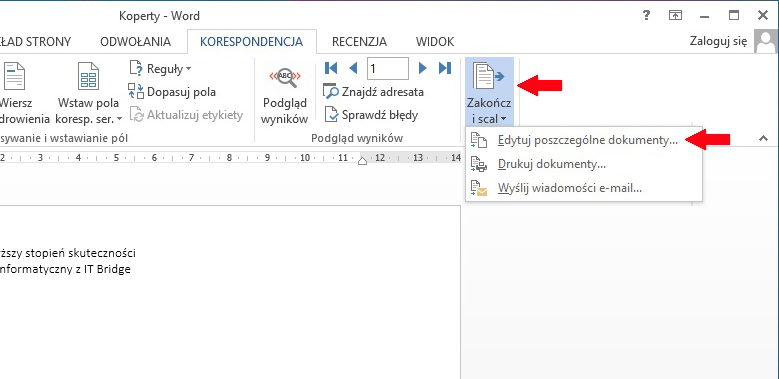Click the Znajdź adresata magnifier icon
The image size is (779, 379).
pos(331,91)
